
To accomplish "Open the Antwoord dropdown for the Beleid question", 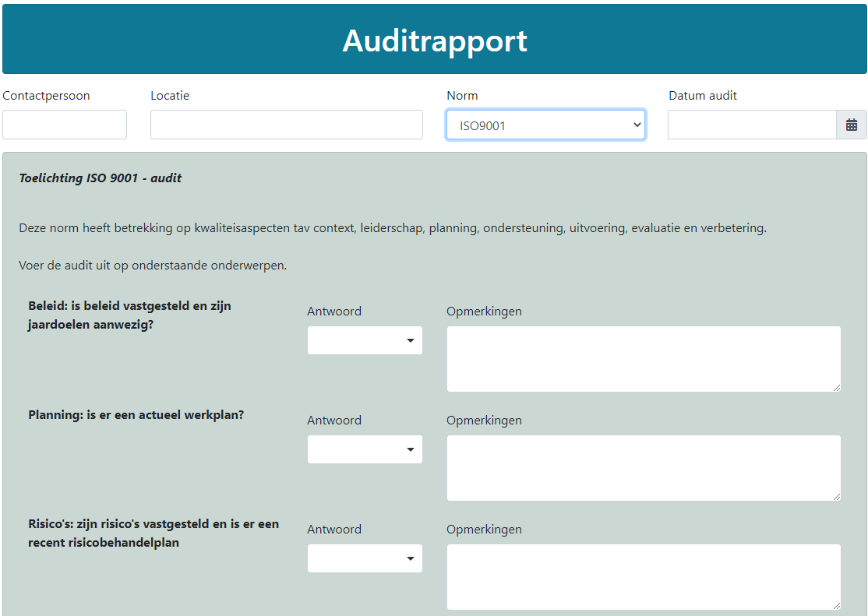I will pos(365,340).
